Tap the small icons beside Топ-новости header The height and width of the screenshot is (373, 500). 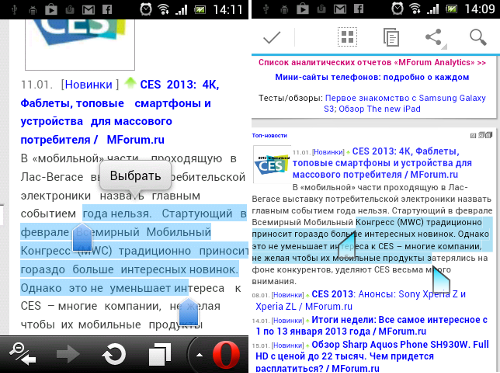pyautogui.click(x=481, y=135)
